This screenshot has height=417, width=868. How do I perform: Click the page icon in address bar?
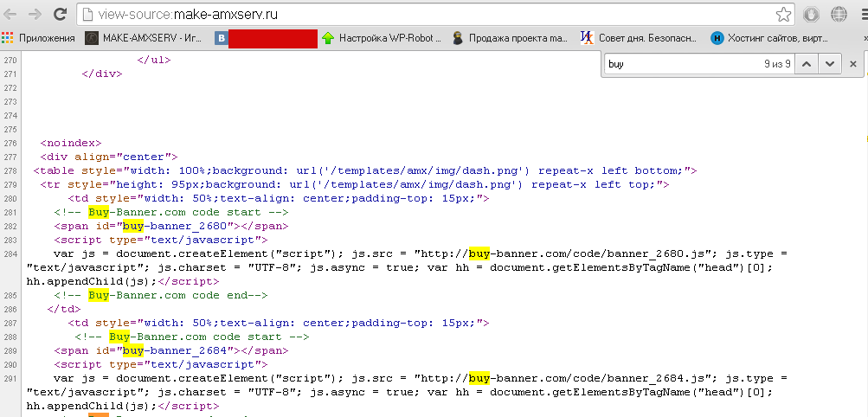[x=87, y=15]
